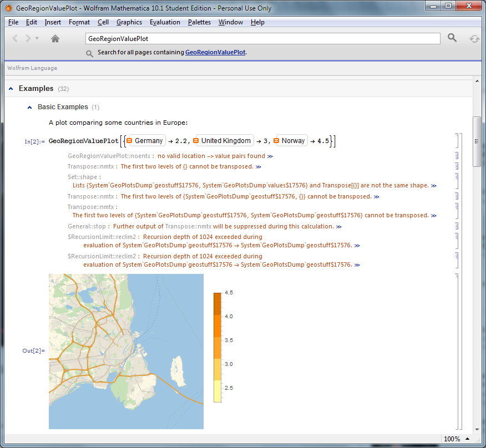Click the refresh page icon
Screen dimensions: 486x448
474,39
